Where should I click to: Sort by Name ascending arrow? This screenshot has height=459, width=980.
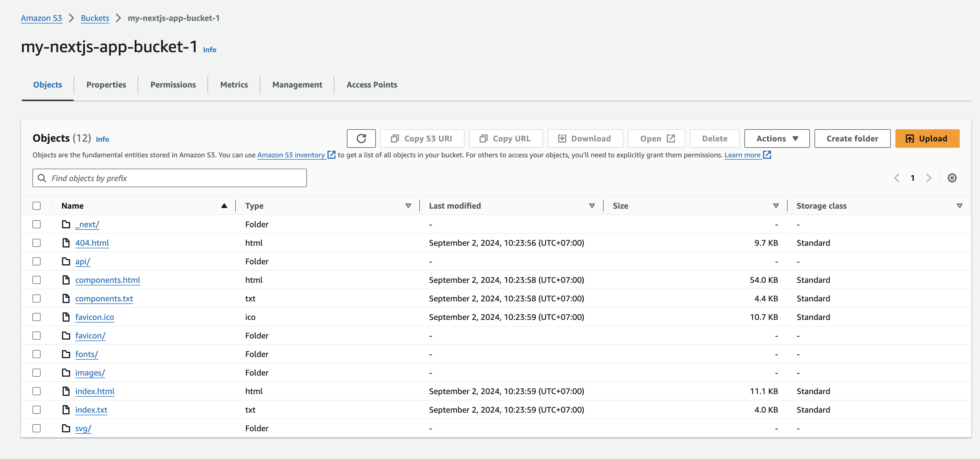224,206
